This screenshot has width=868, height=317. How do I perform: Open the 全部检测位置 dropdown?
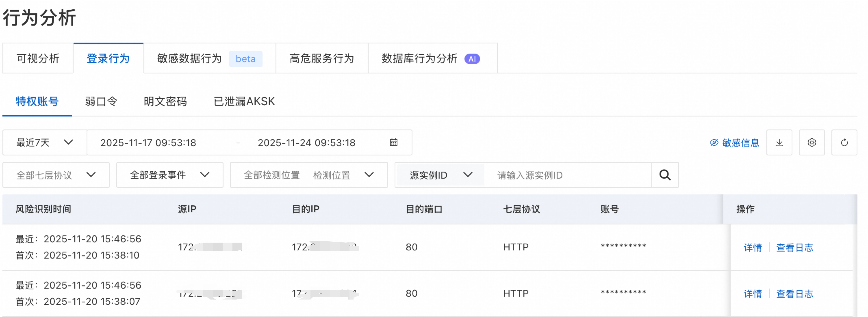click(309, 175)
